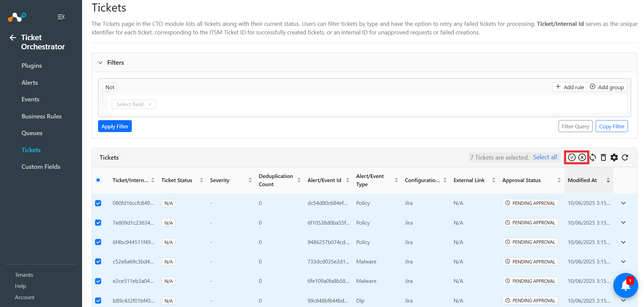This screenshot has width=644, height=307.
Task: Click the sync tickets icon
Action: point(593,157)
